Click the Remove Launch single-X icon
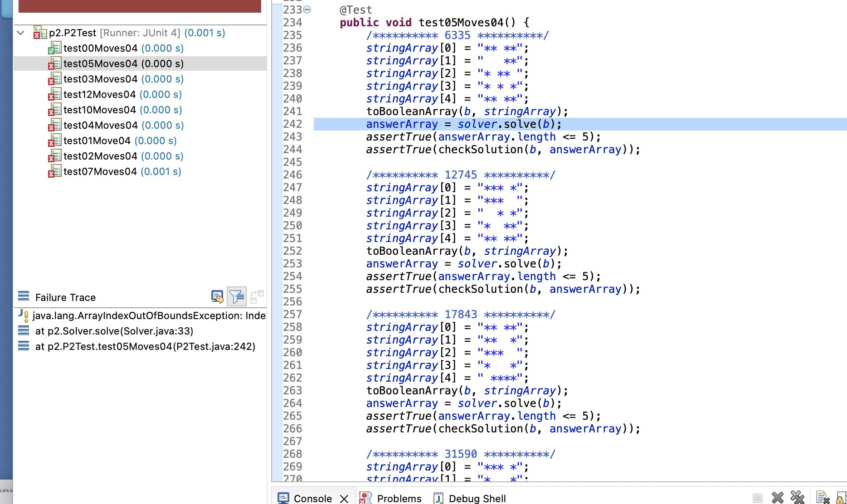 [777, 498]
